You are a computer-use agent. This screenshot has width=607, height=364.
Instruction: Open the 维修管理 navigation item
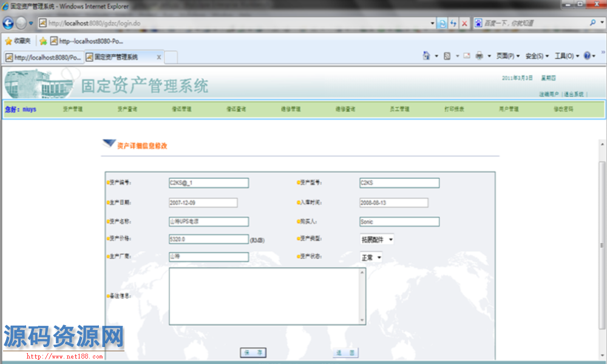point(291,109)
